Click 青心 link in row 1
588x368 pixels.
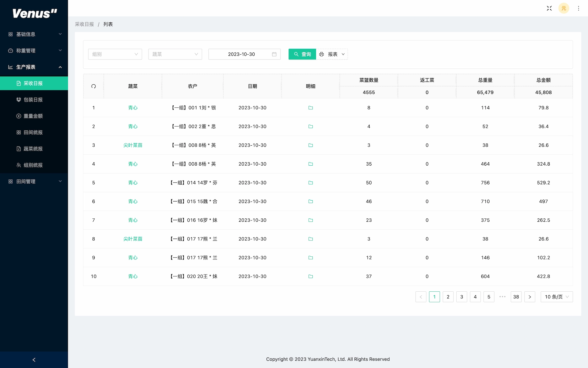133,108
